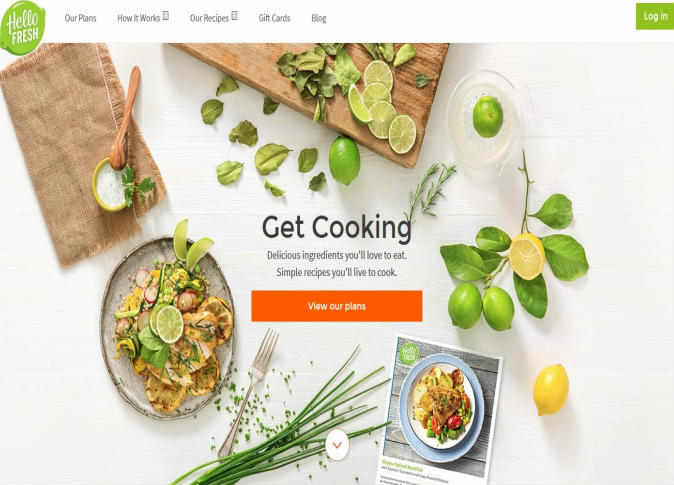Click the dip bowl with wooden spoon
Viewport: 674px width, 485px height.
[111, 185]
